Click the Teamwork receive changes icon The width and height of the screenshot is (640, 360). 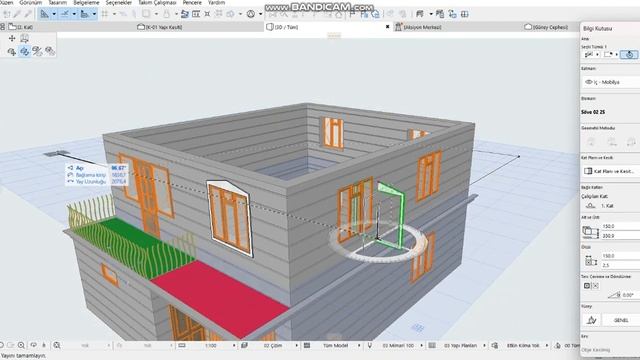pos(375,14)
